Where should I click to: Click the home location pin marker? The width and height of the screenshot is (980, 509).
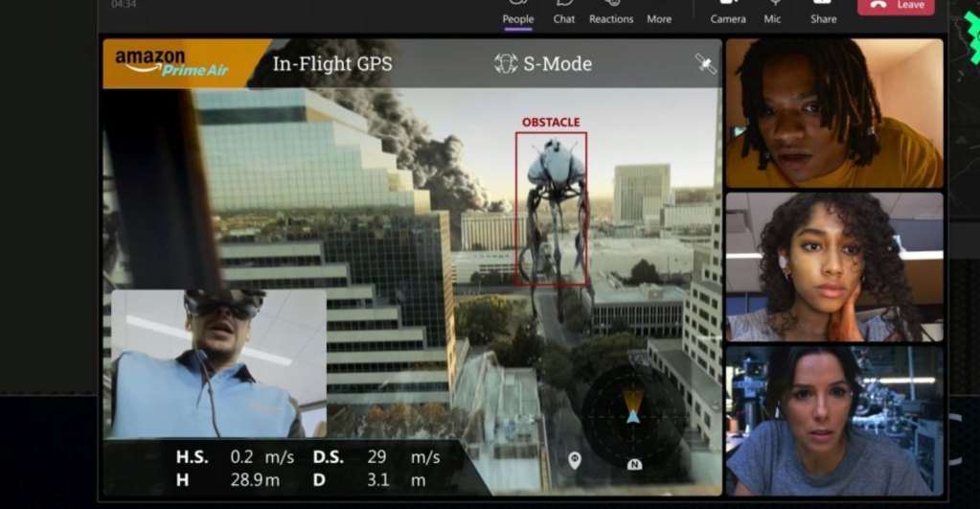point(575,460)
